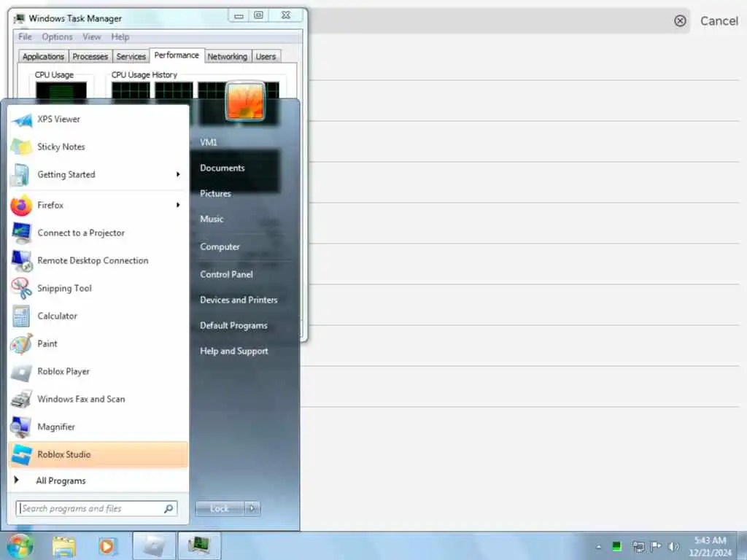Click the user account picture
This screenshot has height=560, width=747.
(x=245, y=101)
